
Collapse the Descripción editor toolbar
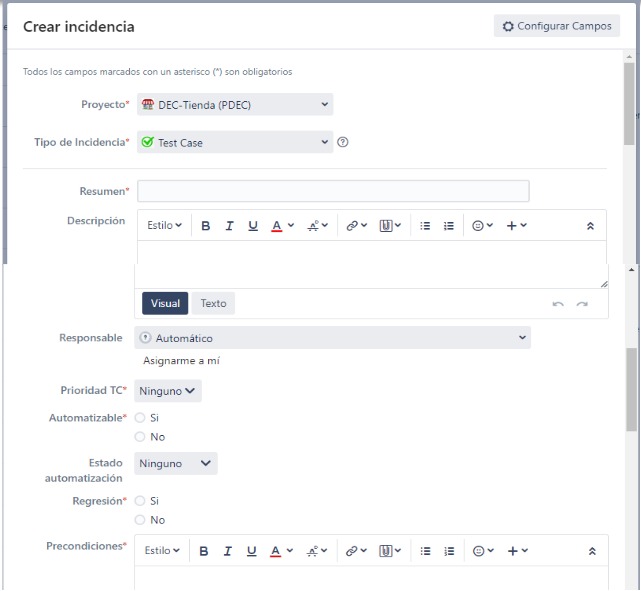(x=590, y=226)
